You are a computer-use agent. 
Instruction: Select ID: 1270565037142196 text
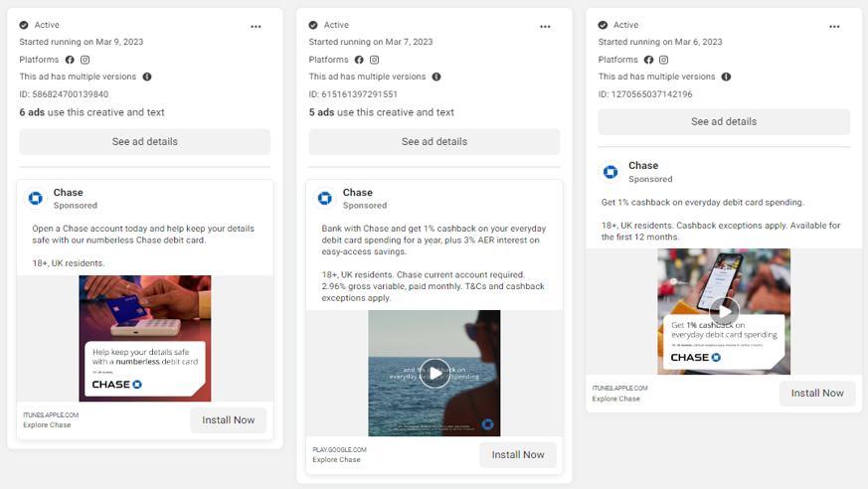(x=645, y=94)
